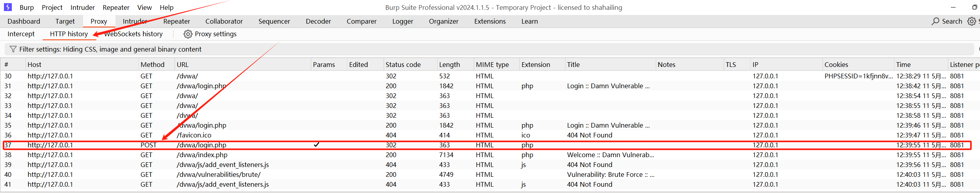Click the Search label at top right

pos(952,21)
